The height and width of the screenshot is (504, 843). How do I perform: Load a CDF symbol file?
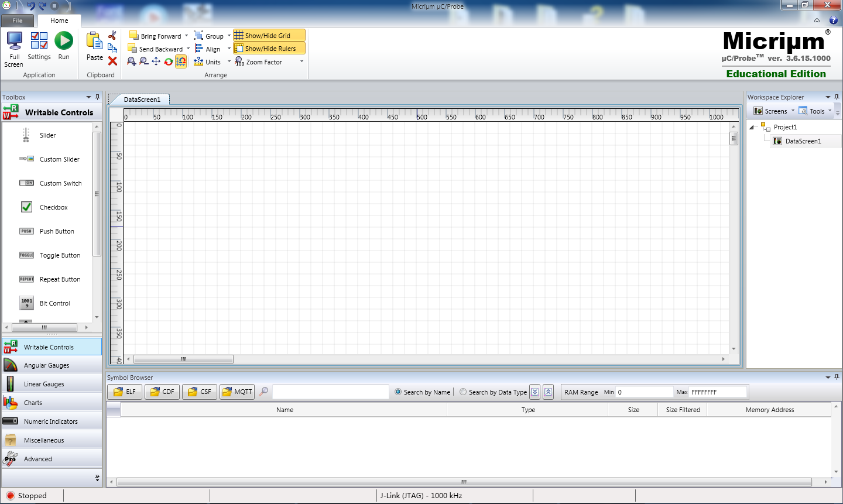(x=162, y=392)
